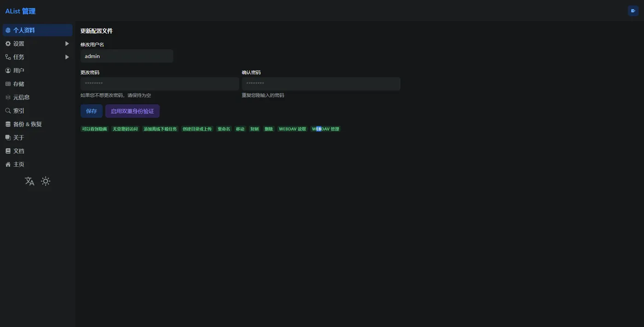
Task: Click the WEBDAV 管理 permission tag
Action: pos(326,129)
